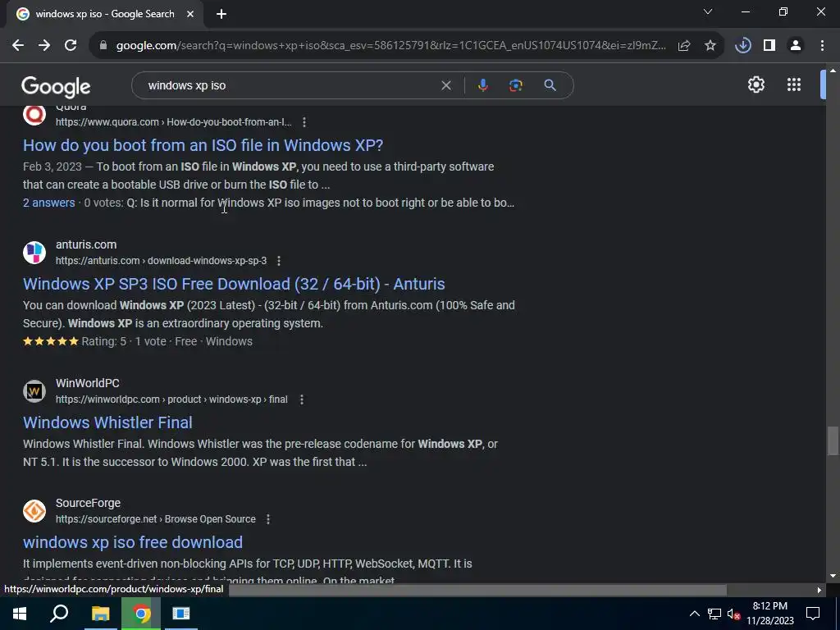This screenshot has height=630, width=840.
Task: Click the WinWorldPC favicon
Action: 34,391
